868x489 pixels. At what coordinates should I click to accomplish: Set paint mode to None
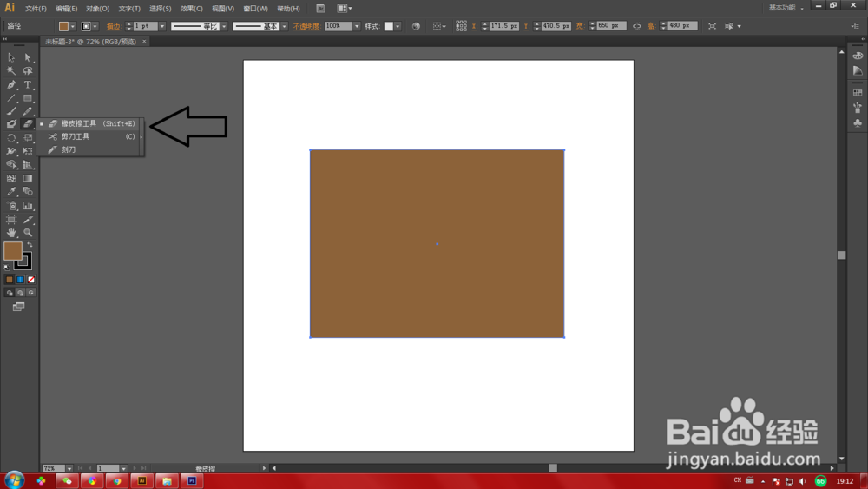click(x=31, y=280)
